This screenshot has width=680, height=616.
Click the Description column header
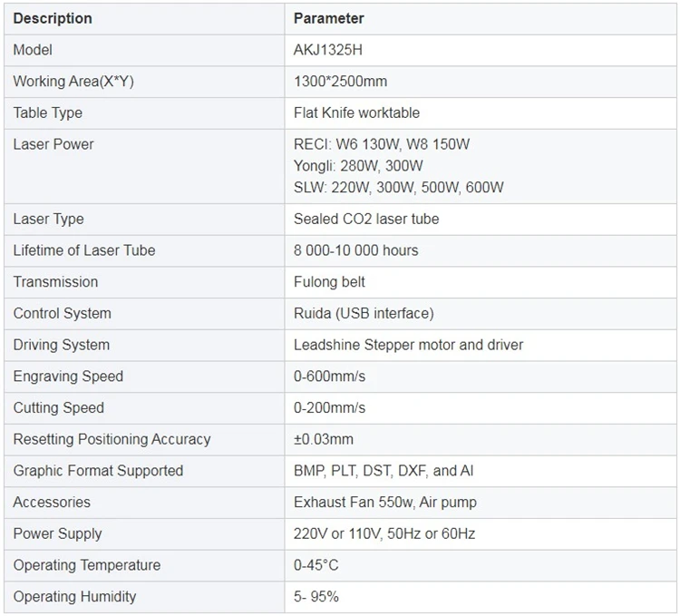point(53,18)
